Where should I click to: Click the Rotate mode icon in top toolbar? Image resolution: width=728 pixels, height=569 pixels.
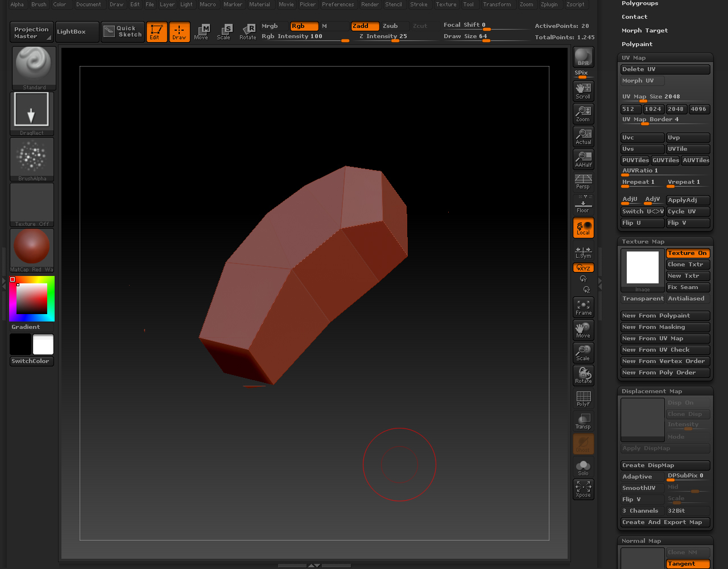tap(247, 32)
